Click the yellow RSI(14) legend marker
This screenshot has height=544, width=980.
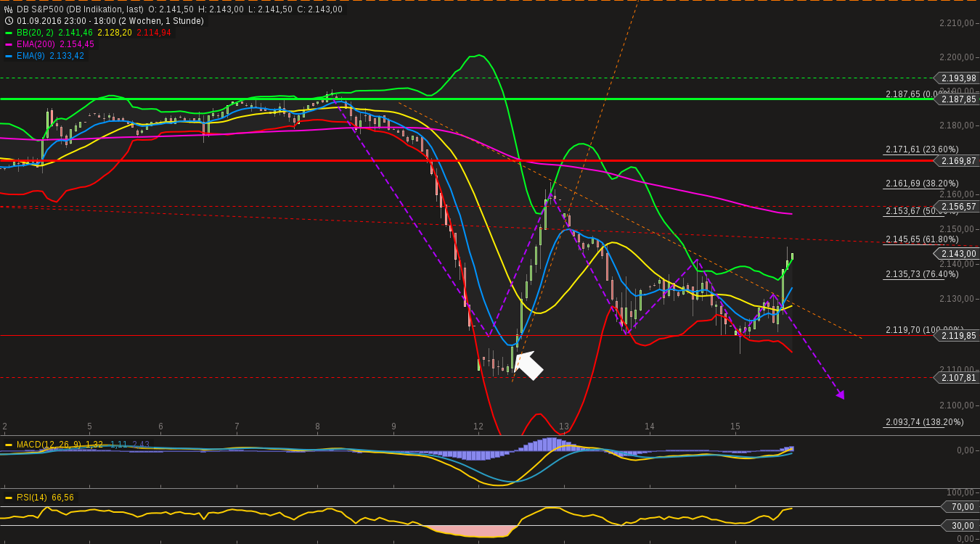(9, 498)
